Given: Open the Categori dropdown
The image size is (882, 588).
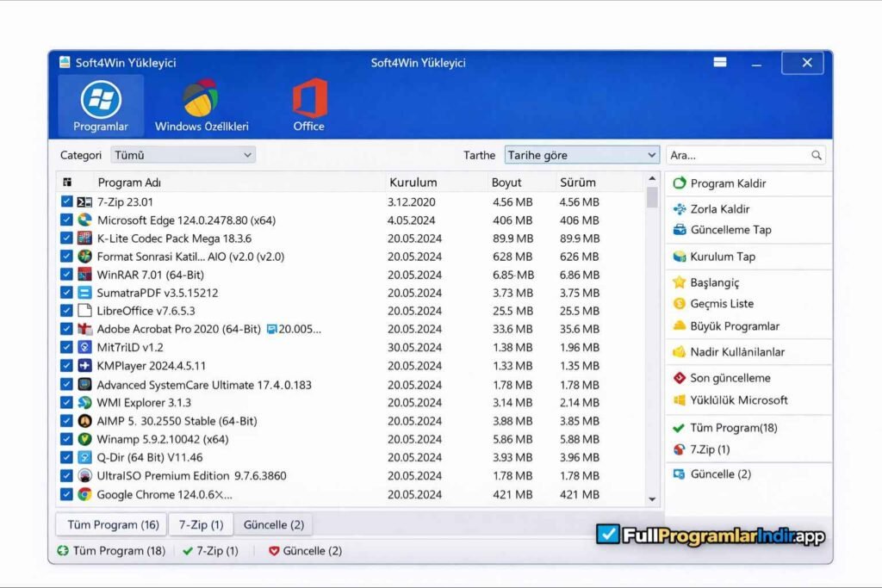Looking at the screenshot, I should point(181,155).
